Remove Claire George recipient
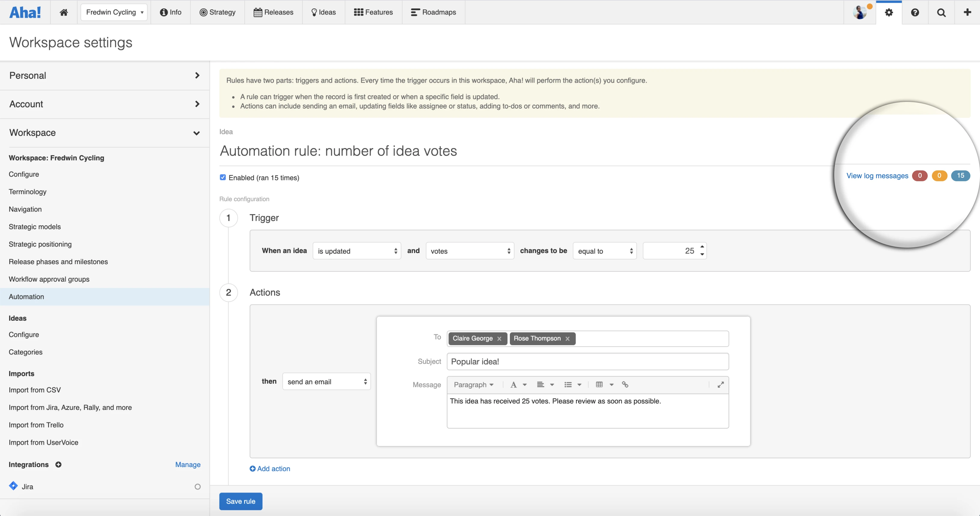 [500, 339]
